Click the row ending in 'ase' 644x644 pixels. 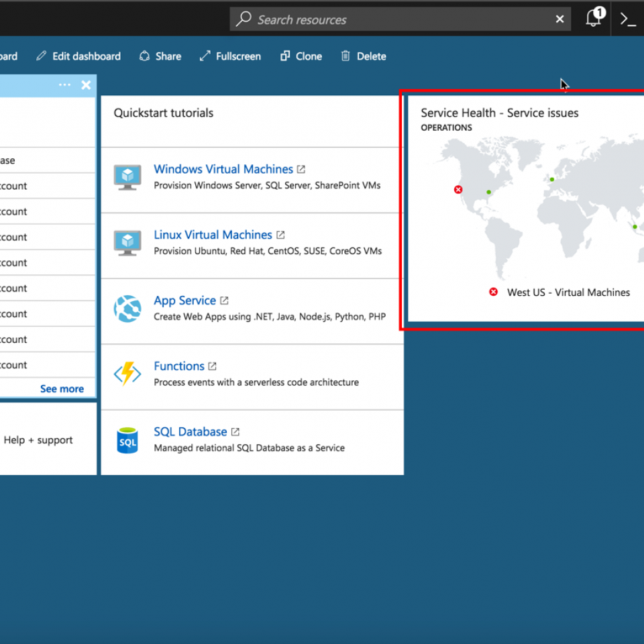[x=48, y=160]
